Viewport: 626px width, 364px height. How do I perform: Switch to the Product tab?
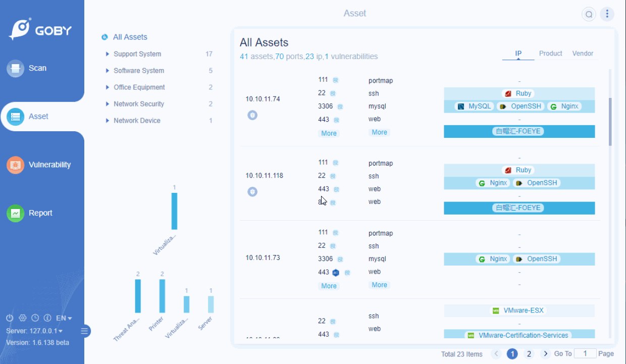550,54
